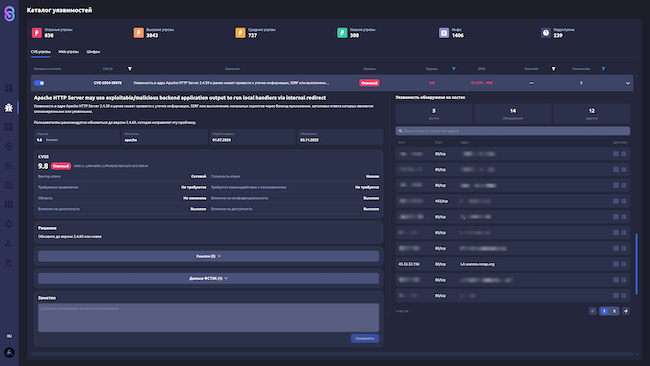Go to page 2 of hosts
Screen dimensions: 650x366
point(614,311)
